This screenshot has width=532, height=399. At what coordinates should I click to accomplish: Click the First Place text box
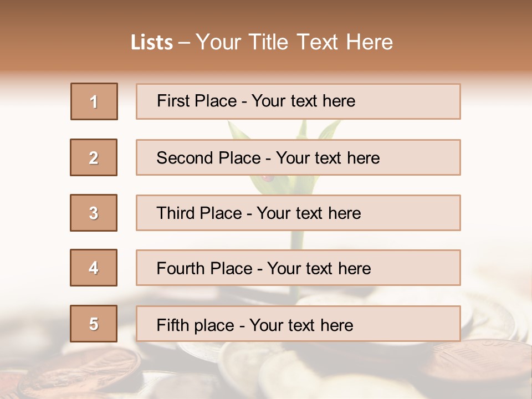[x=298, y=101]
